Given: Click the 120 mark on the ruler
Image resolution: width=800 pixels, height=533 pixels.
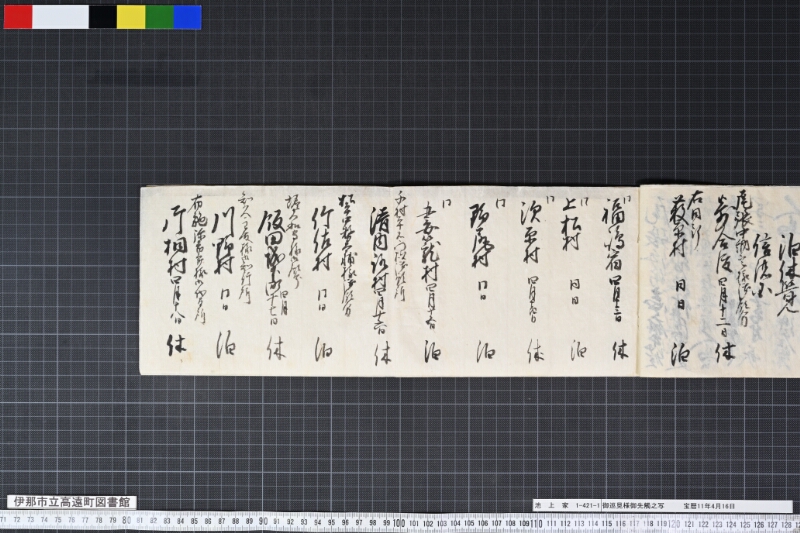Looking at the screenshot, I should [674, 524].
